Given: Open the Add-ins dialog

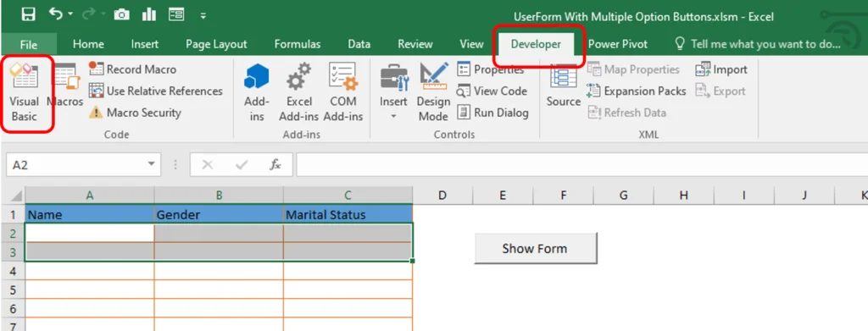Looking at the screenshot, I should 256,92.
